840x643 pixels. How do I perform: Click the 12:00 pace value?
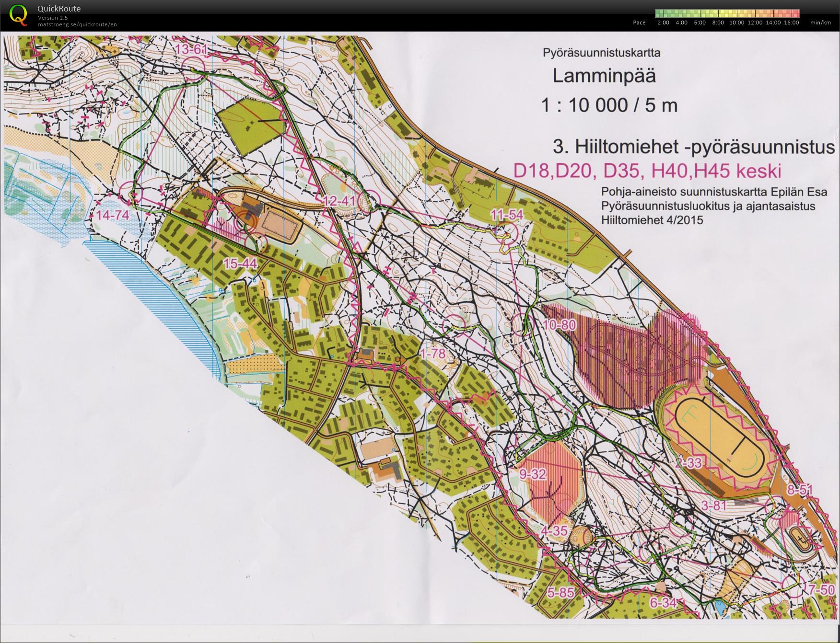[755, 23]
